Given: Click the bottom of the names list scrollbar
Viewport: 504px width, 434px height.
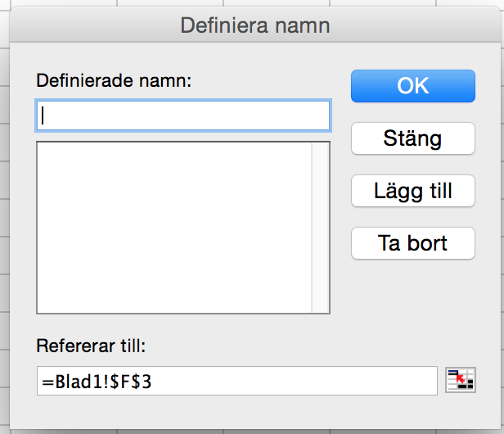Looking at the screenshot, I should pos(320,306).
